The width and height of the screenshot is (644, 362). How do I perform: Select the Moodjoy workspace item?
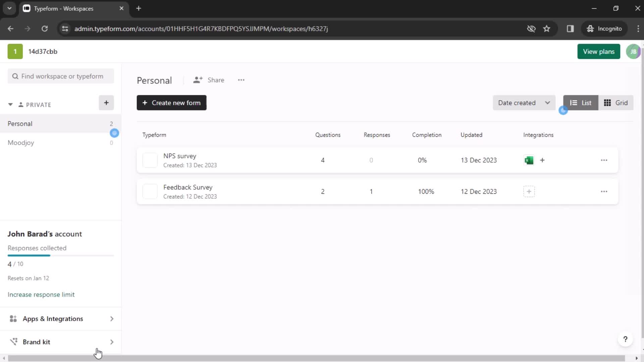[21, 142]
